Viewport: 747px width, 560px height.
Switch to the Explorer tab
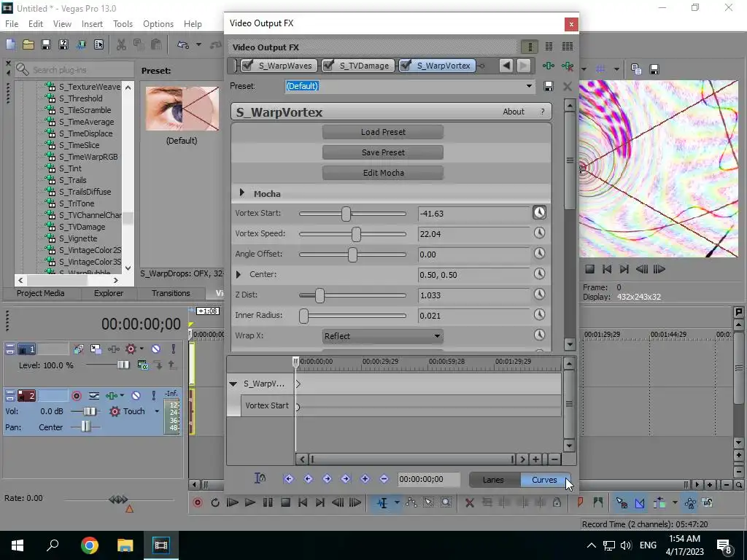[x=109, y=293]
